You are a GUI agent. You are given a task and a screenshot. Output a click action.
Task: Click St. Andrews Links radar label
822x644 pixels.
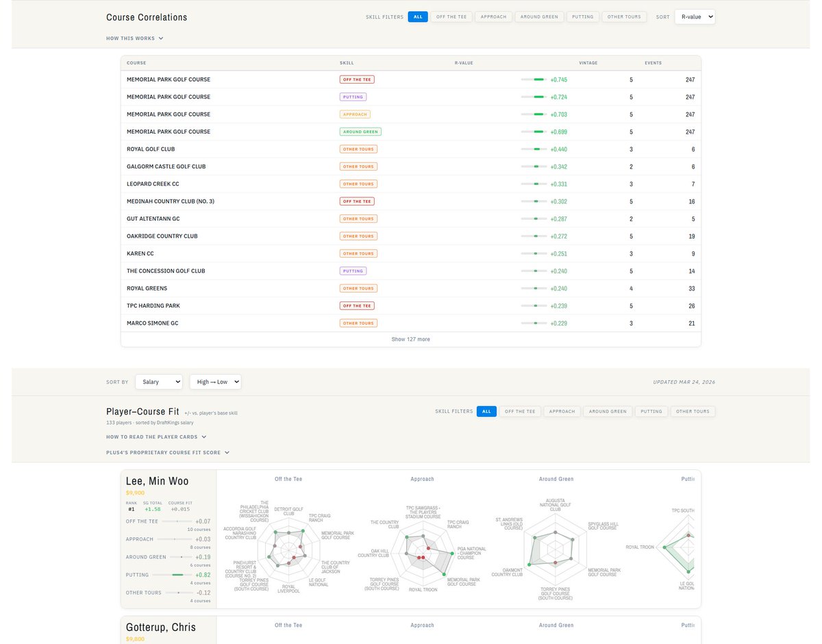[508, 523]
